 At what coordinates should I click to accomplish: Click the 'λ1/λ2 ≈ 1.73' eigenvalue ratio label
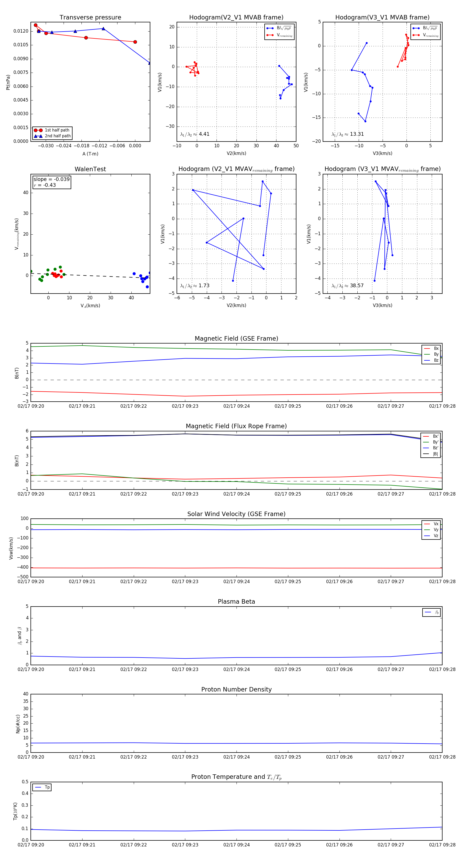195,286
